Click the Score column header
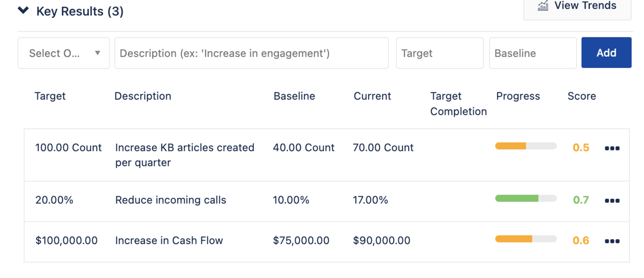644x278 pixels. [x=581, y=96]
